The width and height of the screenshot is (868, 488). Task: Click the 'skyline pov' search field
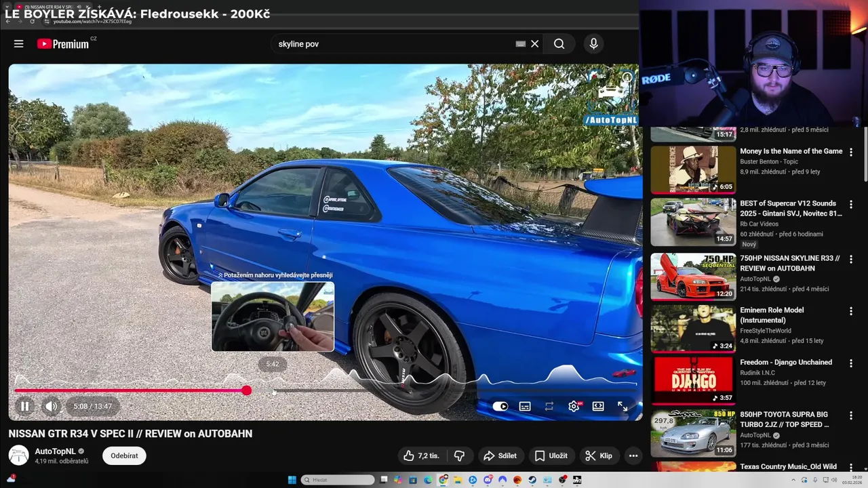(x=393, y=43)
